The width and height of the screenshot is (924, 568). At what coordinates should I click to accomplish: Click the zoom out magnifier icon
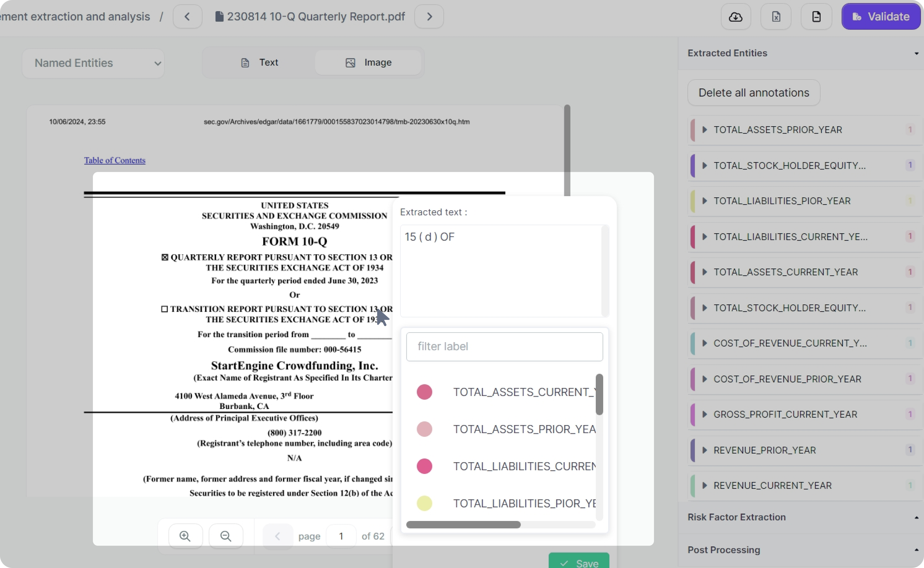[x=225, y=536]
